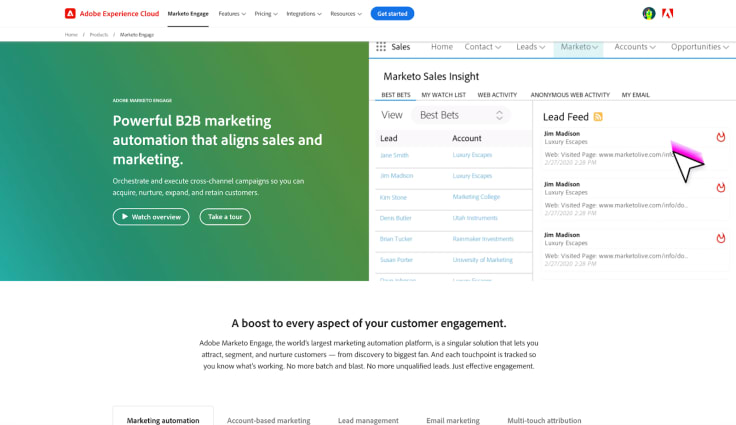Expand the Marketo dropdown in Sales bar
Image resolution: width=736 pixels, height=425 pixels.
[579, 47]
